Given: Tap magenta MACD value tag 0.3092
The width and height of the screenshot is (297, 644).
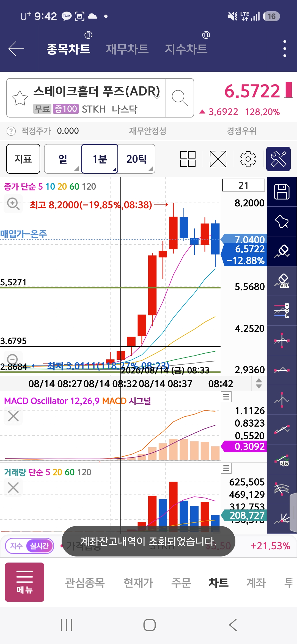Looking at the screenshot, I should tap(244, 446).
